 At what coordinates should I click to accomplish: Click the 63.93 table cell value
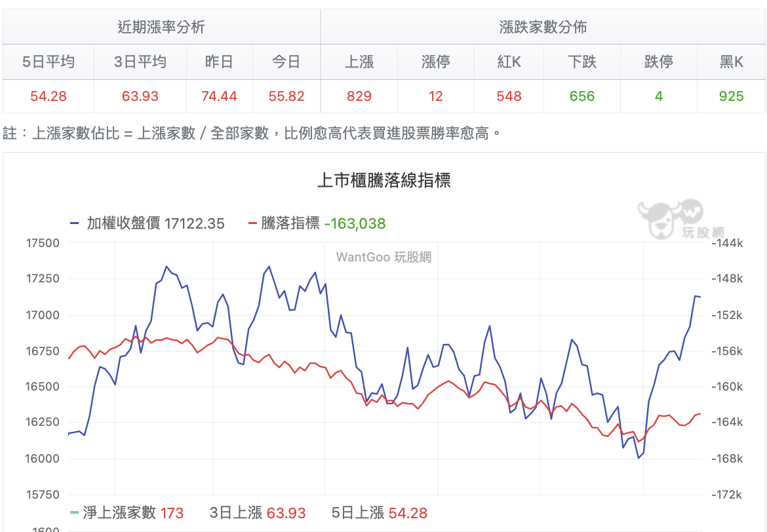coord(140,96)
